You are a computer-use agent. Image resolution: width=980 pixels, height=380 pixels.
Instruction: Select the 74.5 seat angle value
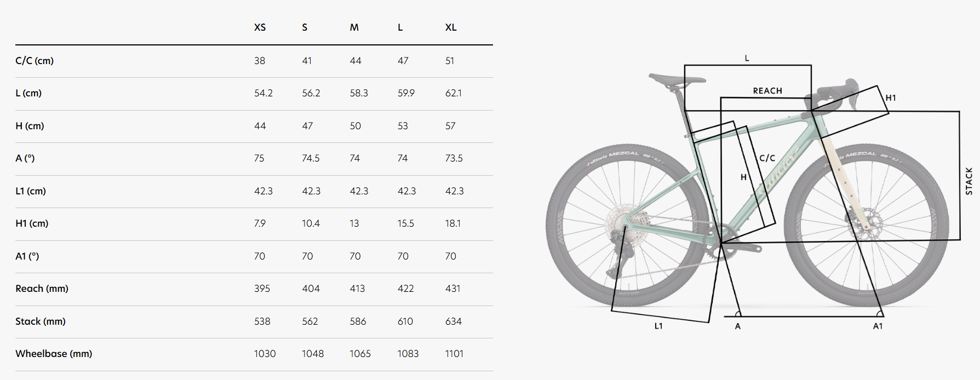[311, 158]
